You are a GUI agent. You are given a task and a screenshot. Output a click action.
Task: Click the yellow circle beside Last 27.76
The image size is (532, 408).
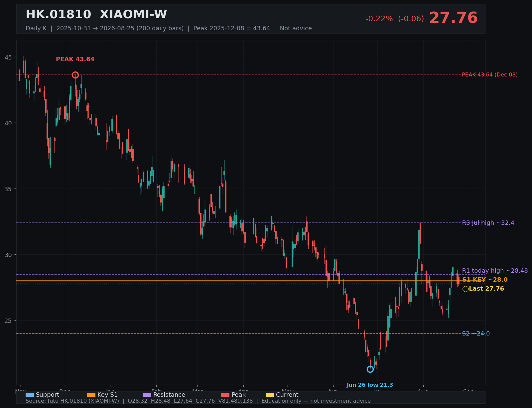(465, 289)
